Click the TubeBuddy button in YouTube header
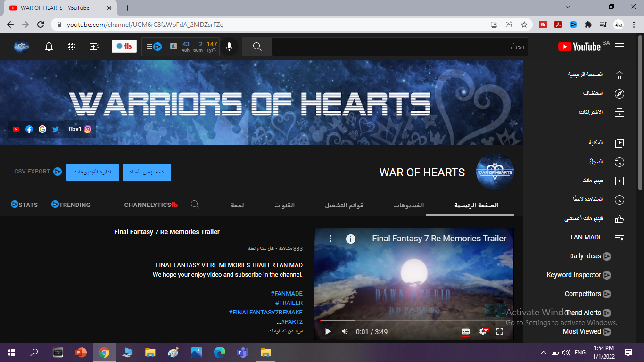 click(x=124, y=46)
